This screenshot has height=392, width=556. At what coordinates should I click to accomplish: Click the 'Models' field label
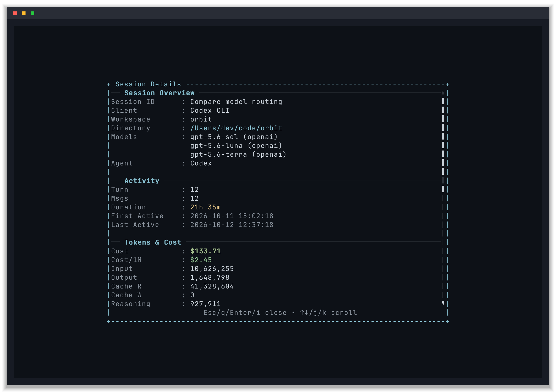(x=124, y=137)
